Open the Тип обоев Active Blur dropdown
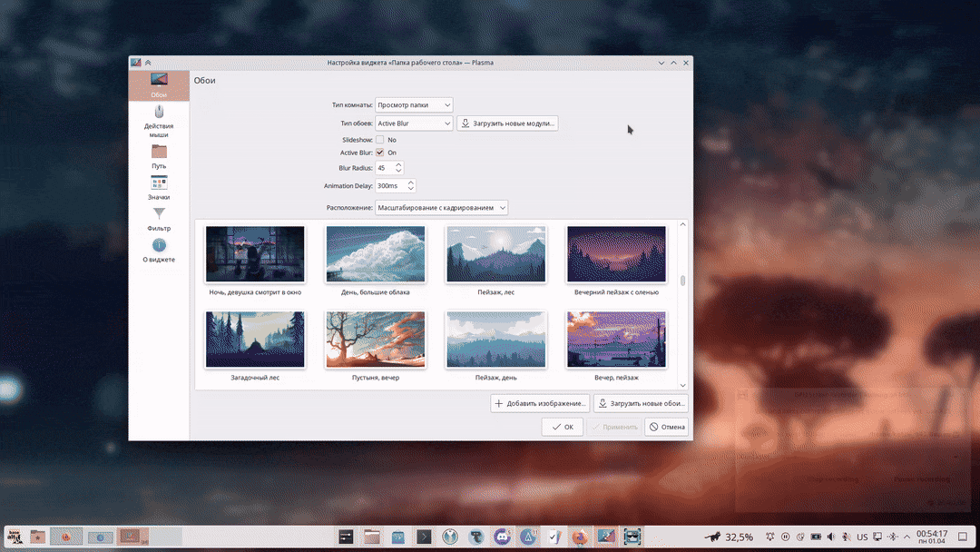Image resolution: width=980 pixels, height=552 pixels. tap(414, 123)
